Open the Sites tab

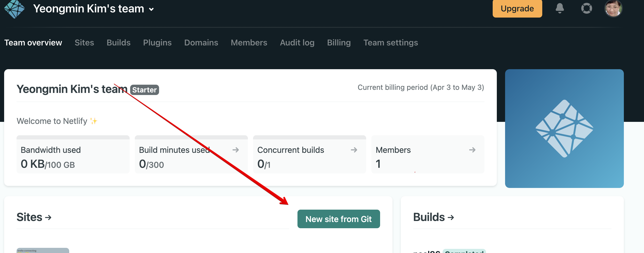click(x=84, y=43)
